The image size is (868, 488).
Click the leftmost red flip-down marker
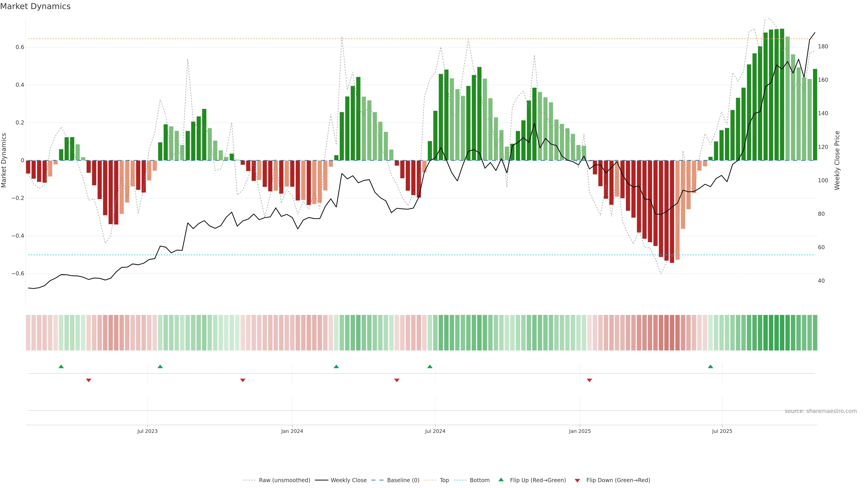point(89,380)
